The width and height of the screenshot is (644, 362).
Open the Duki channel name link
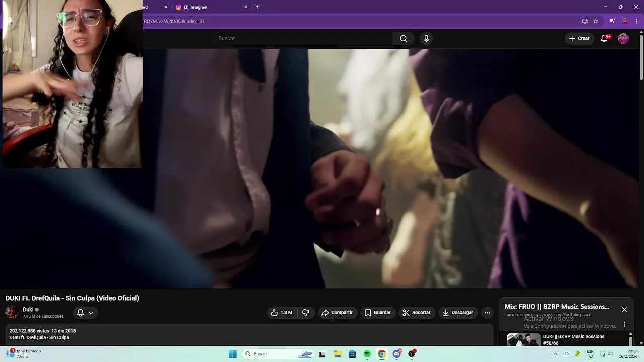tap(28, 310)
